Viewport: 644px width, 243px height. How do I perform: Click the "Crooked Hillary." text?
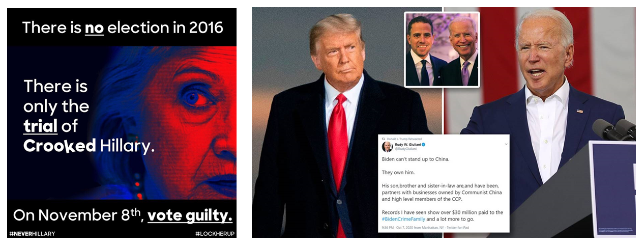89,146
